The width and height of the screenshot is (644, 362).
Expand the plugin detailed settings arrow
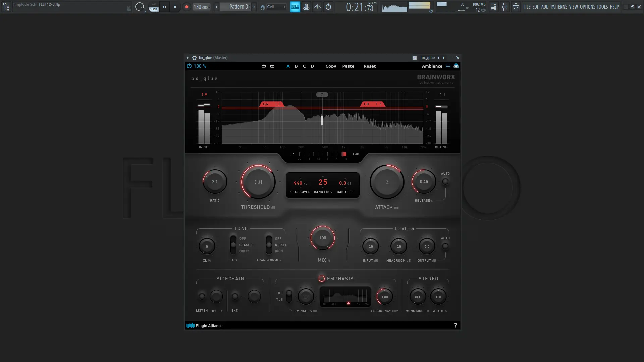(x=188, y=58)
